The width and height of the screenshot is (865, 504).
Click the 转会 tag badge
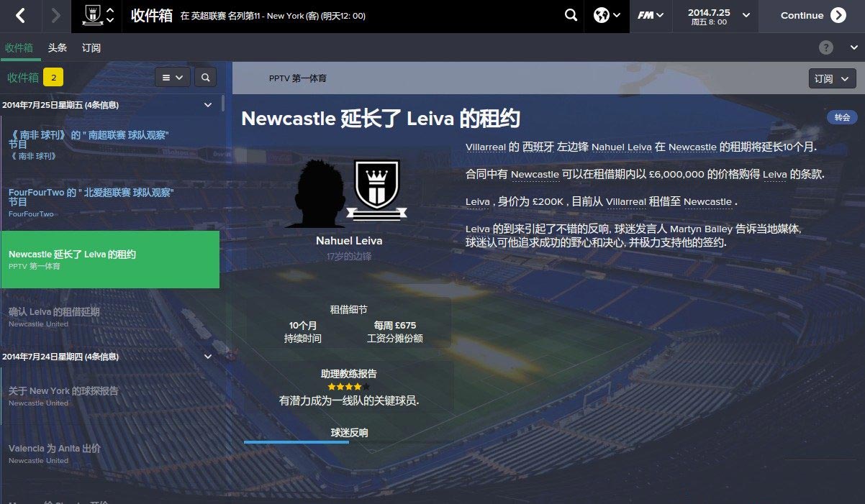[842, 117]
